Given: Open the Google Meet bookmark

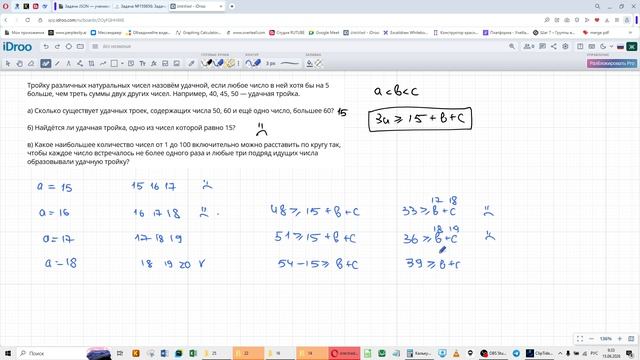Looking at the screenshot, I should tap(324, 32).
